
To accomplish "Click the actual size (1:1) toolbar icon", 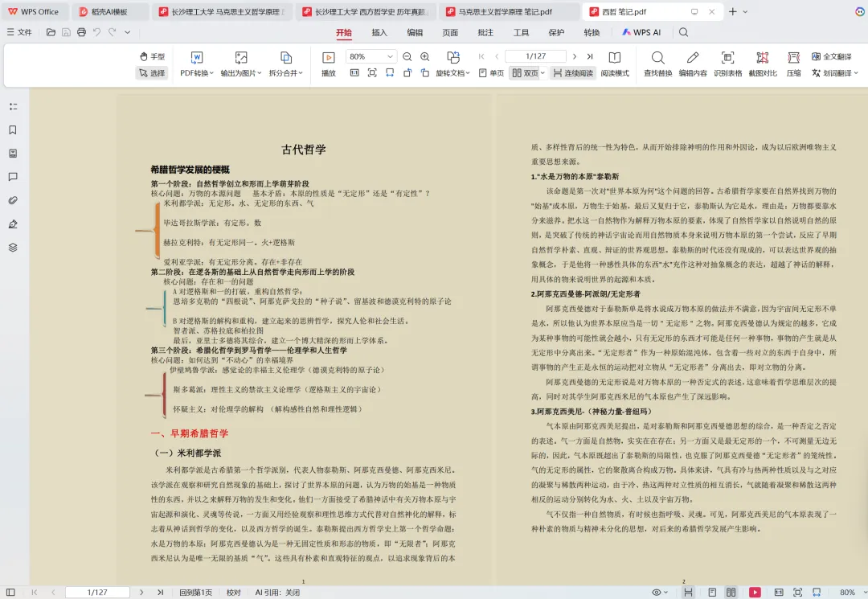I will click(x=354, y=72).
